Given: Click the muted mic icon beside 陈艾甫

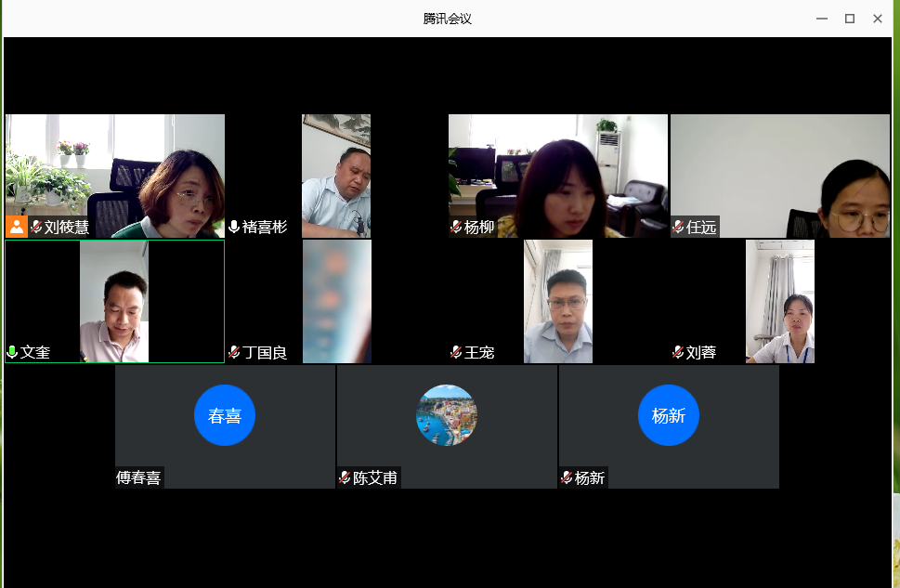Looking at the screenshot, I should [345, 477].
